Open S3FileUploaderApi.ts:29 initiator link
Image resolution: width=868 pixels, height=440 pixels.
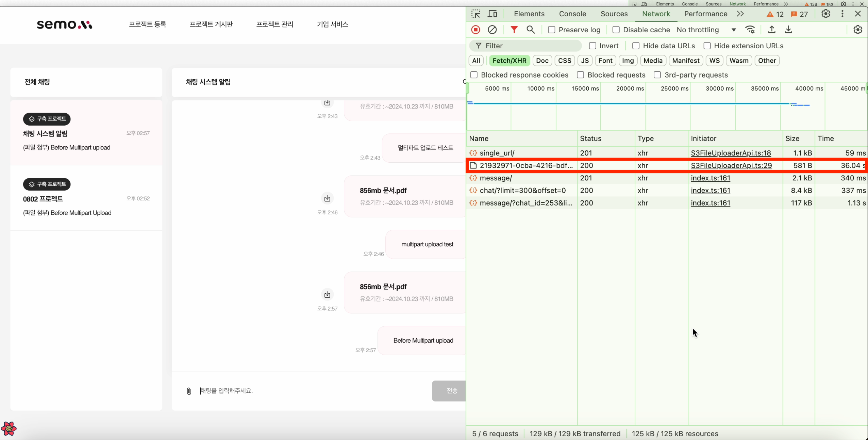click(x=731, y=166)
